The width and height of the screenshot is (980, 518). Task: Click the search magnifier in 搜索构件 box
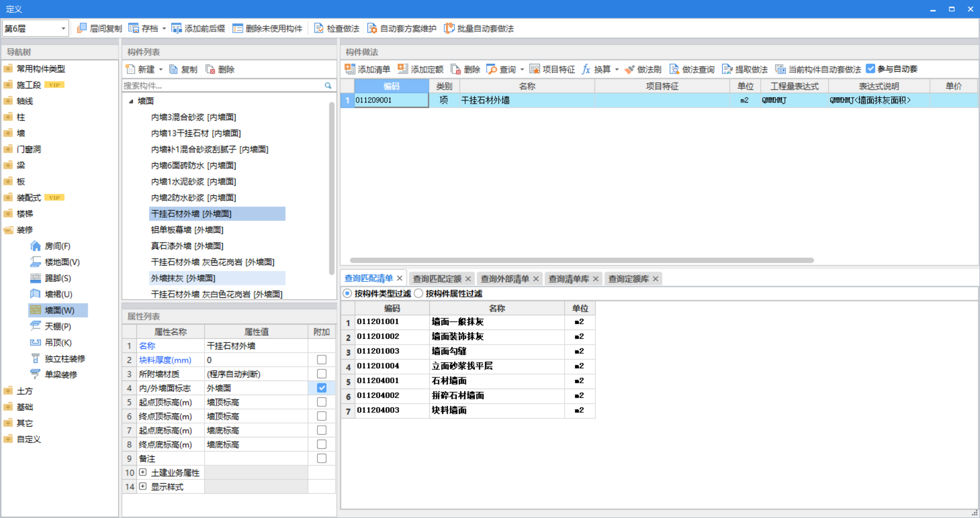[x=328, y=85]
